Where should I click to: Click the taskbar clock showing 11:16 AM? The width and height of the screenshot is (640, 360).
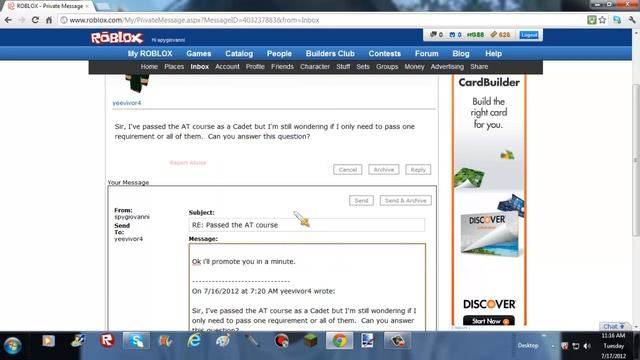click(x=613, y=346)
